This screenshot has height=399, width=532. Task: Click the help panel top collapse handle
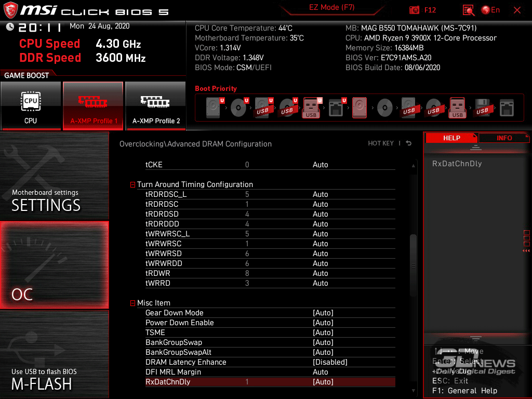click(476, 147)
